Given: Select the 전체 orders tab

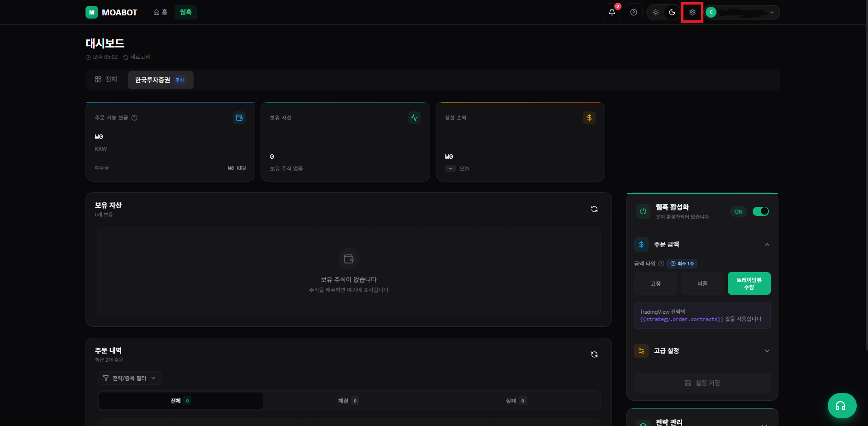Looking at the screenshot, I should point(181,401).
